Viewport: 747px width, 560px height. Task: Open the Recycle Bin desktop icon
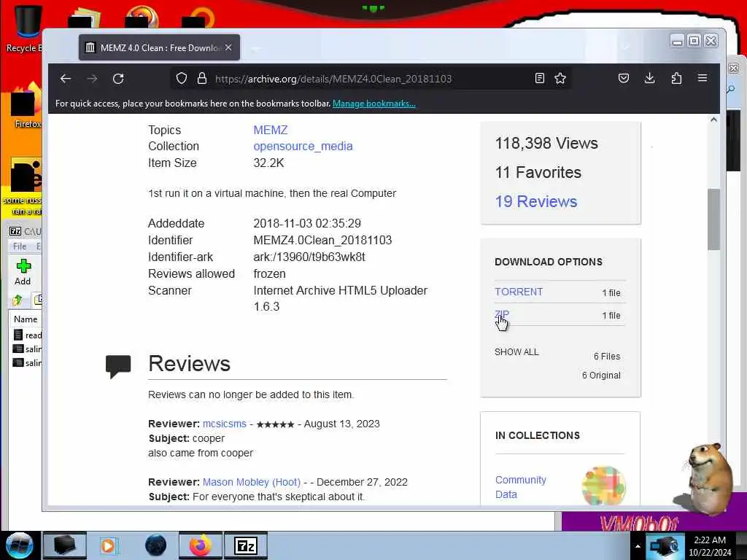(x=25, y=28)
